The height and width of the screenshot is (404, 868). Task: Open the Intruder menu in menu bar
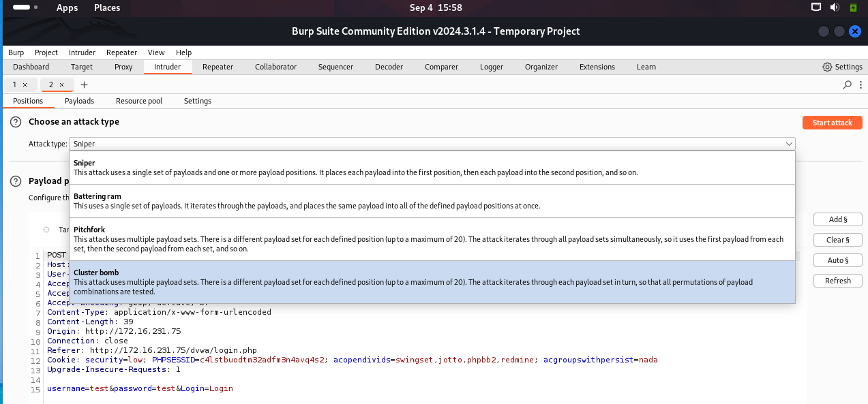(82, 52)
